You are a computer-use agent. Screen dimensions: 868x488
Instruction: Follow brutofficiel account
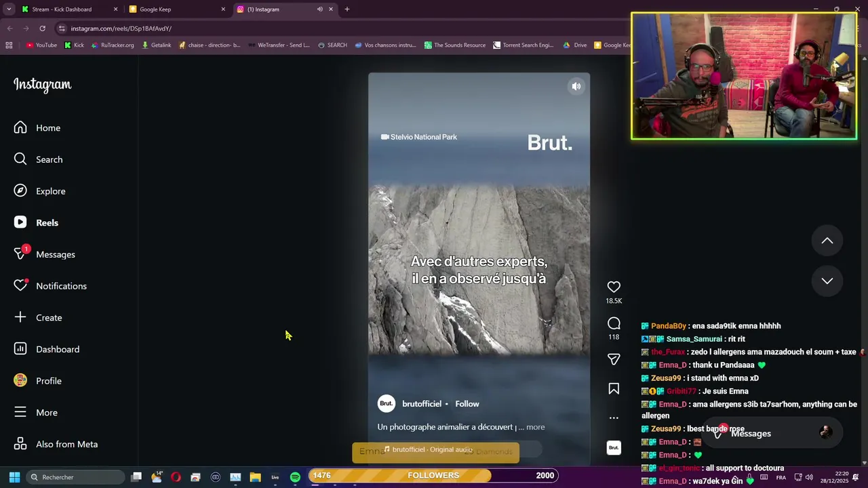point(467,404)
